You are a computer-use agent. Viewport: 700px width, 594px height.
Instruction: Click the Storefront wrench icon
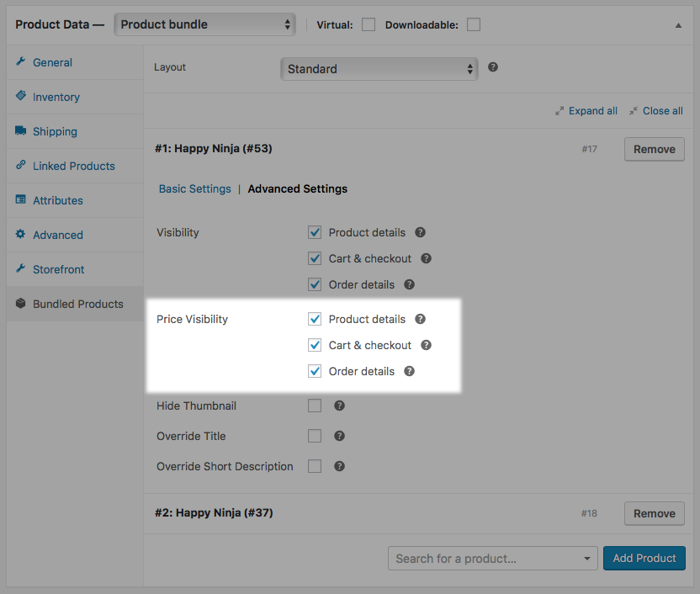[20, 268]
